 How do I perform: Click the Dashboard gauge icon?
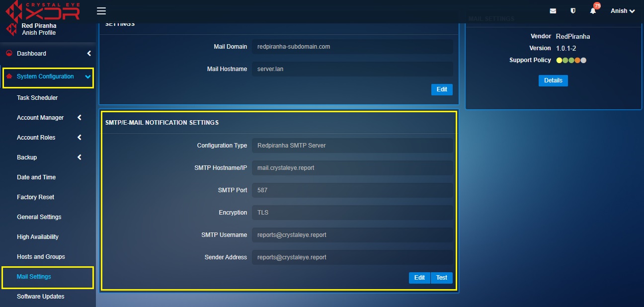click(x=9, y=53)
